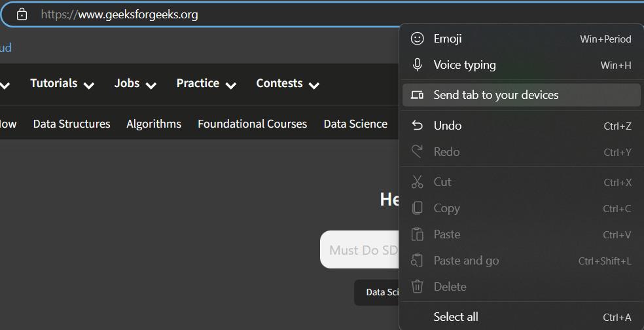Choose Redo in the context menu
This screenshot has height=330, width=644.
(x=446, y=152)
